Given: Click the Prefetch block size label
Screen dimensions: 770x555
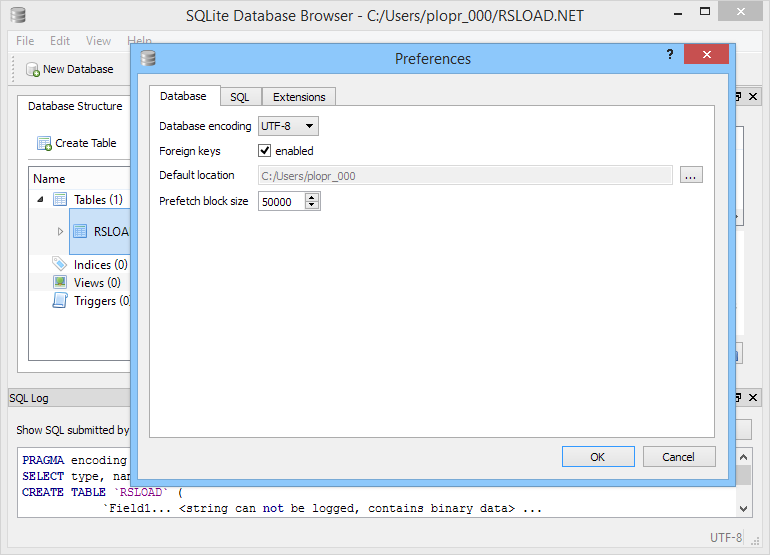Looking at the screenshot, I should [204, 201].
